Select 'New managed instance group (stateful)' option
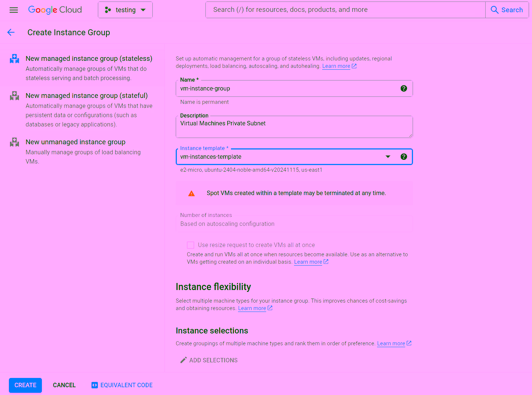This screenshot has width=532, height=395. coord(87,95)
